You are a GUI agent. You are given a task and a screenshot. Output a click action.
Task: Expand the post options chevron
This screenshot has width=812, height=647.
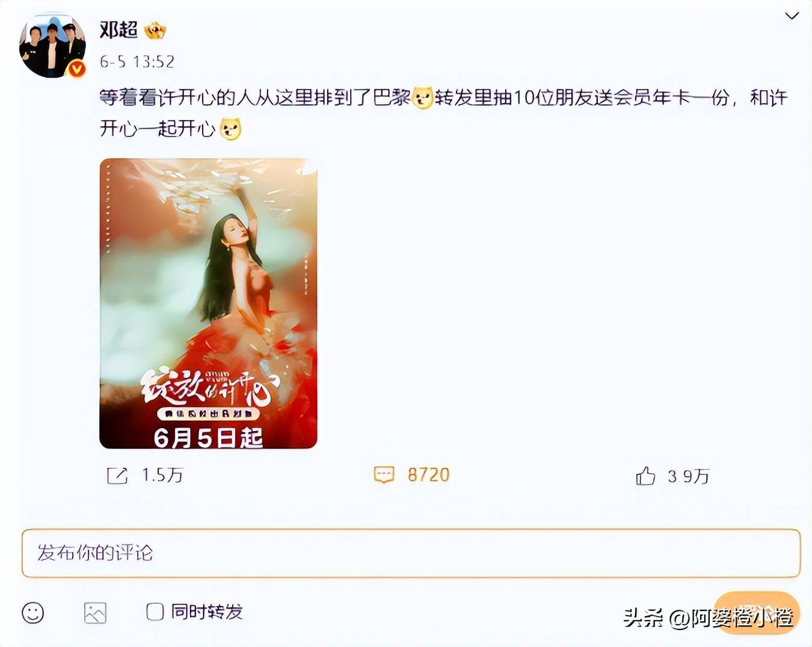coord(792,16)
